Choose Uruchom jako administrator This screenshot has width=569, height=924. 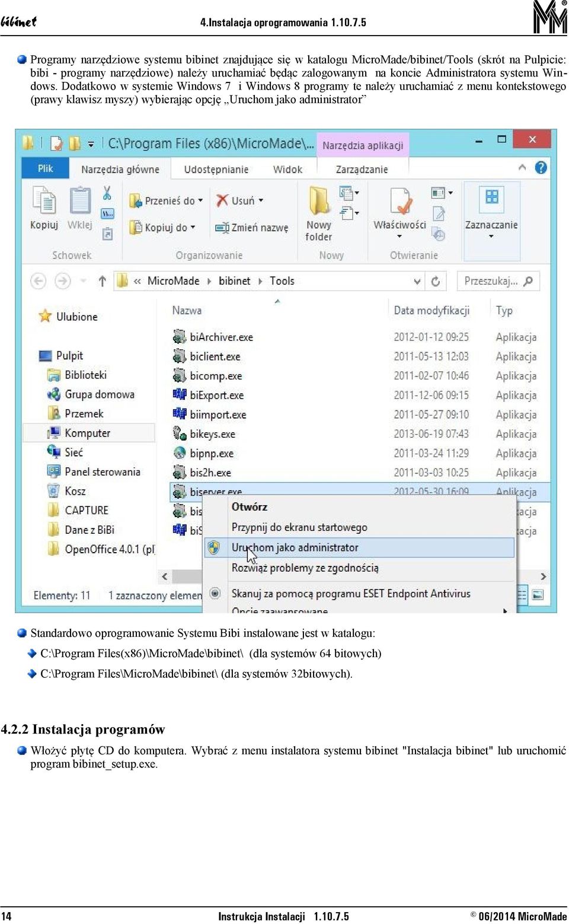(x=359, y=547)
